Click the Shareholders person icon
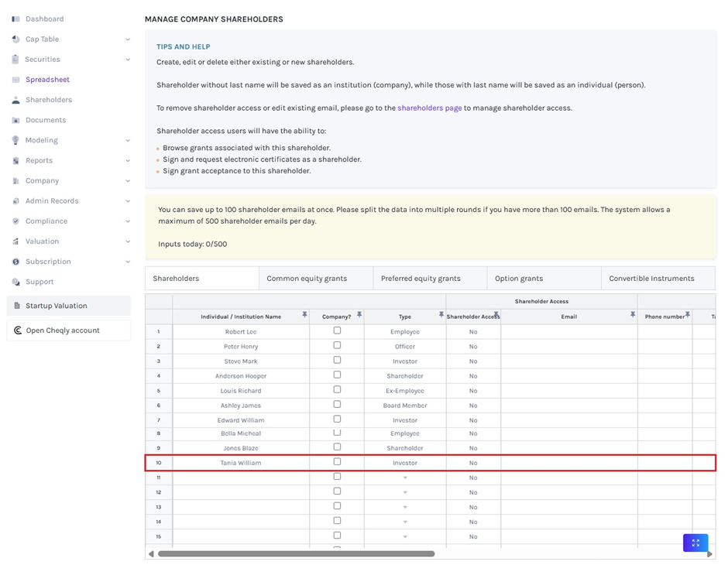728x565 pixels. click(15, 100)
